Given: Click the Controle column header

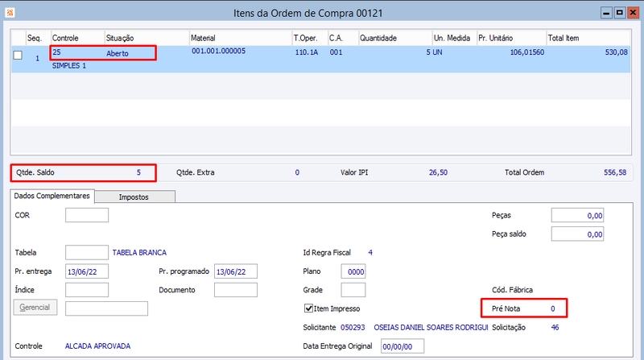Looking at the screenshot, I should tap(77, 38).
